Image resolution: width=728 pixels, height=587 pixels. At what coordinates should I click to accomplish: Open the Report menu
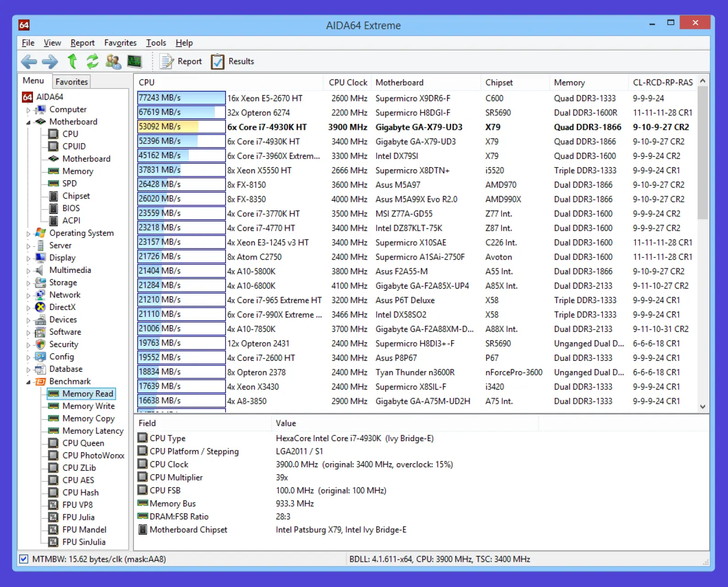pyautogui.click(x=83, y=43)
